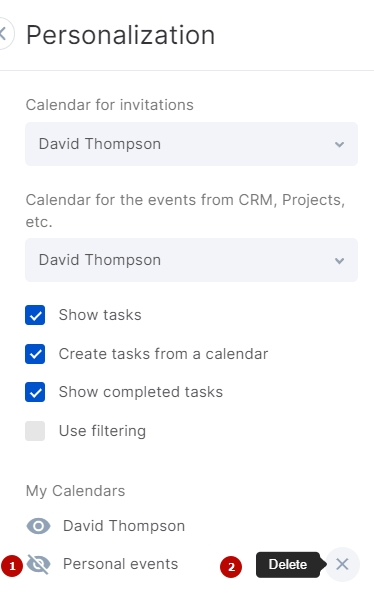The image size is (374, 614).
Task: Expand chevron on CRM events calendar field
Action: (x=340, y=260)
